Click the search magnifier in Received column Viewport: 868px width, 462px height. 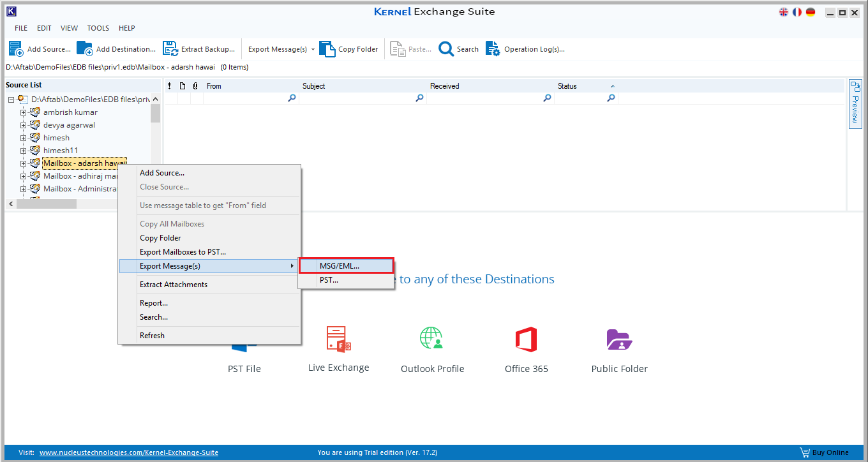(x=547, y=98)
